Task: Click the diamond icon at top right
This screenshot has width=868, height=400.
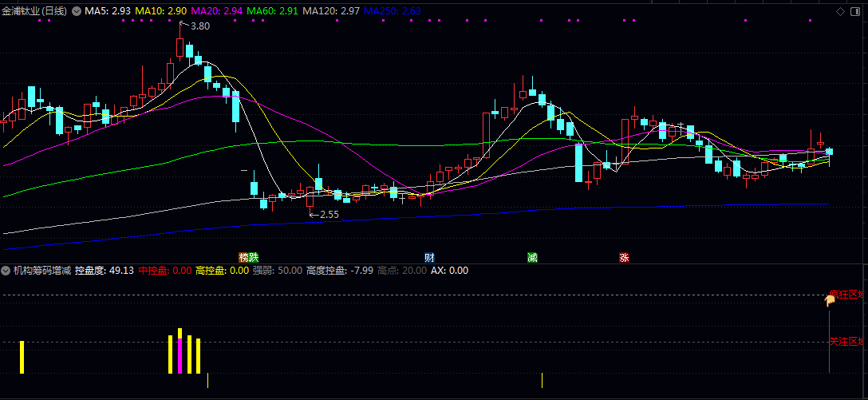Action: pos(840,11)
